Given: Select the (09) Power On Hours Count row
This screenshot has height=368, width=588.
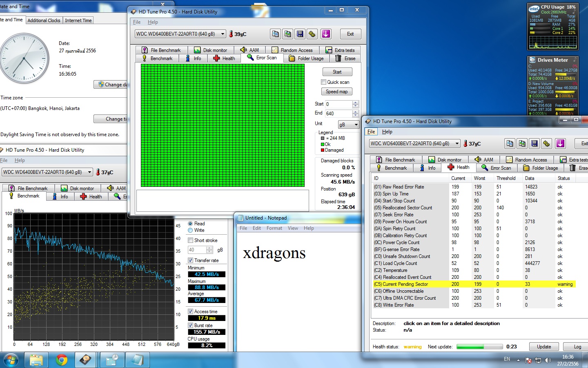Looking at the screenshot, I should [474, 222].
